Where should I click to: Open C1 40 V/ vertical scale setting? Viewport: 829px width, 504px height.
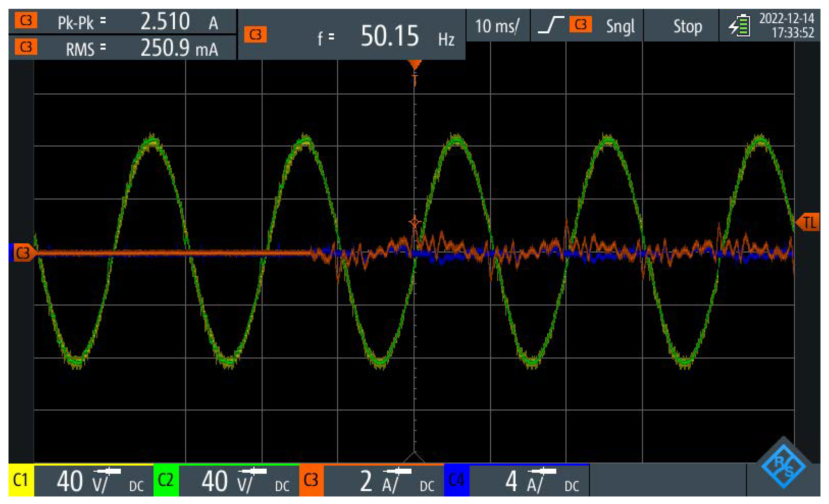pos(82,481)
